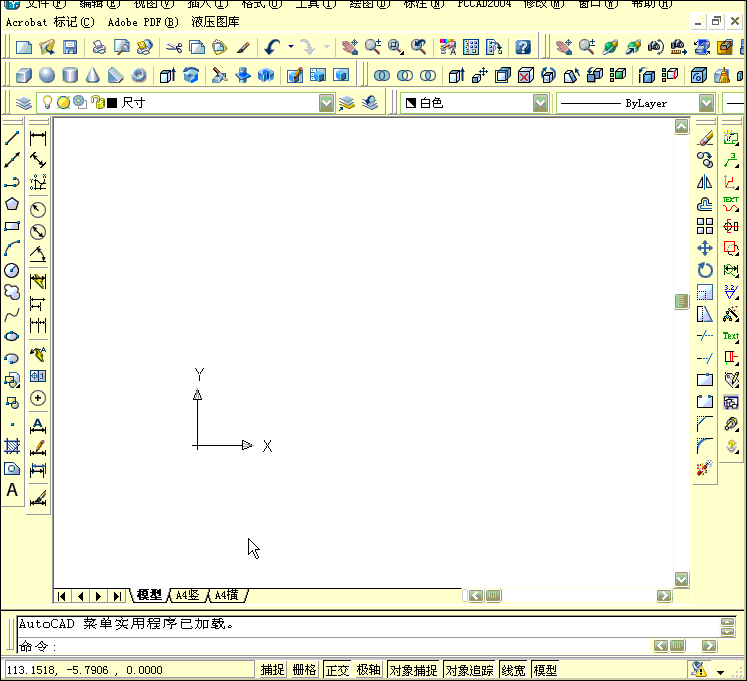The height and width of the screenshot is (681, 747).
Task: Open the status bar tray menu arrow
Action: pyautogui.click(x=720, y=672)
